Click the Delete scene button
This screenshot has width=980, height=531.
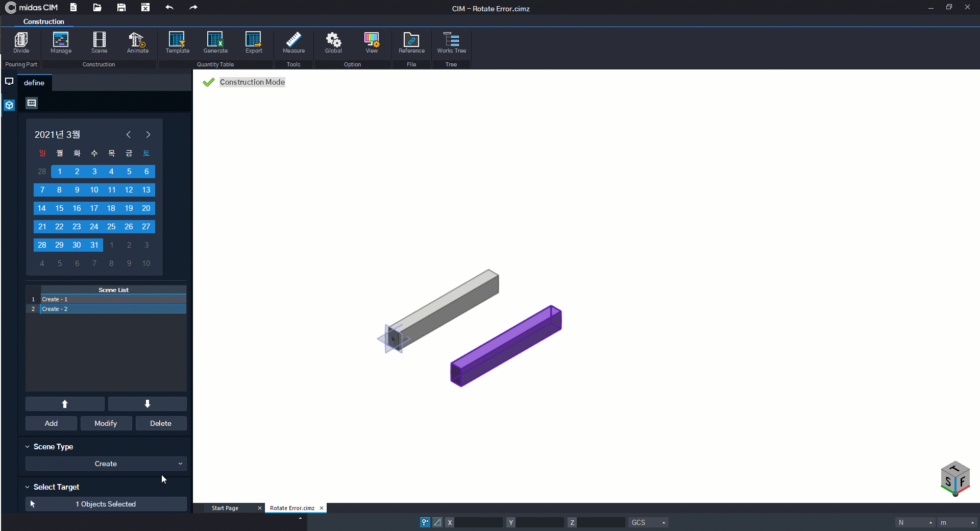tap(161, 423)
